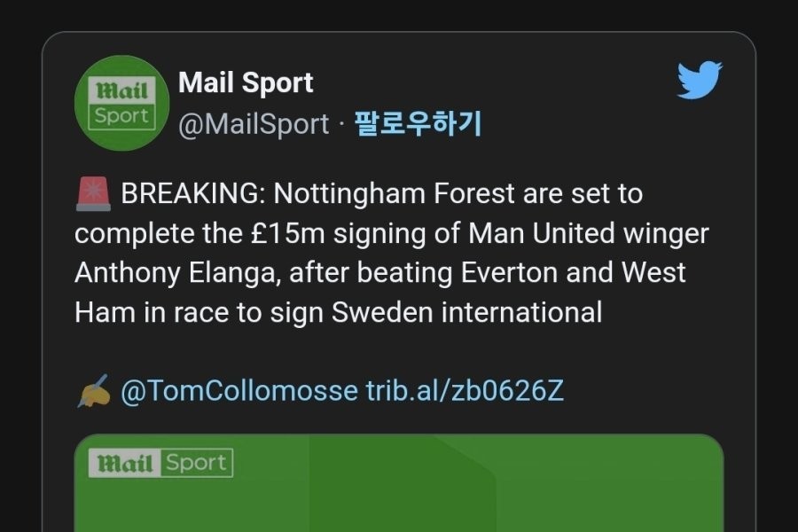Open the trib.al/zb0626Z link
The image size is (798, 532).
[x=465, y=391]
